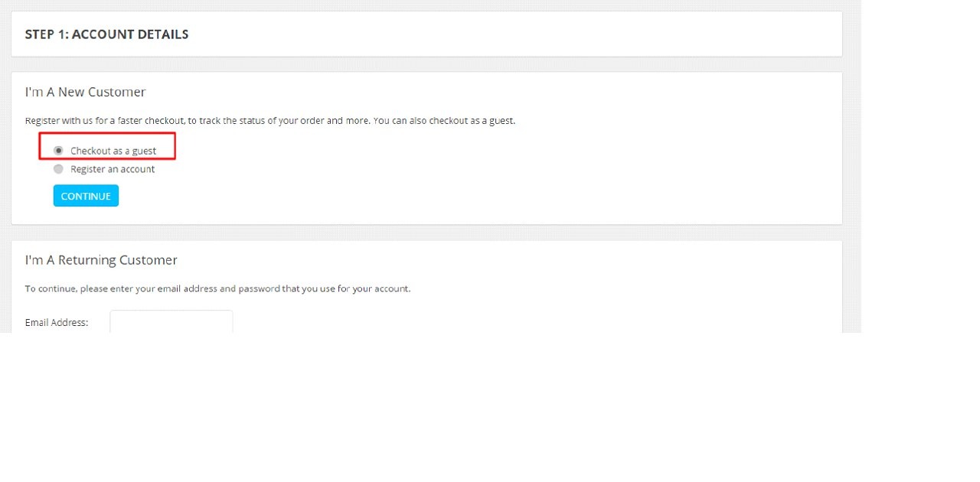Click the "I'm A New Customer" heading
The image size is (980, 482).
pyautogui.click(x=85, y=92)
